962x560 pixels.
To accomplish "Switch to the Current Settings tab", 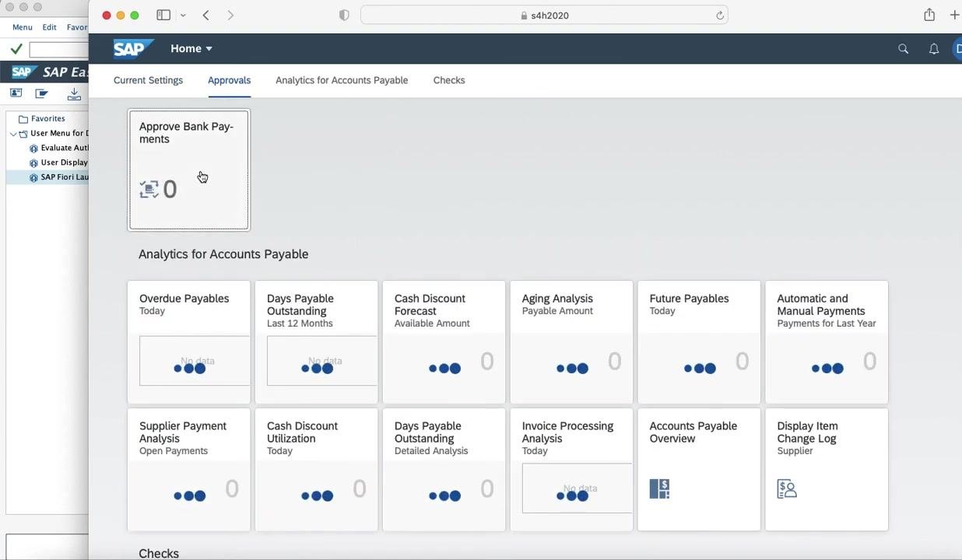I will pyautogui.click(x=148, y=80).
